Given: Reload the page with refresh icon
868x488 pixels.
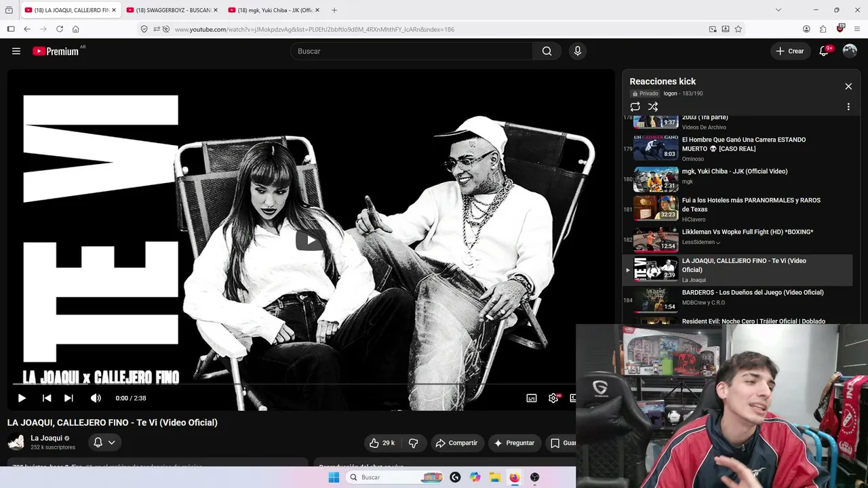Looking at the screenshot, I should [60, 29].
